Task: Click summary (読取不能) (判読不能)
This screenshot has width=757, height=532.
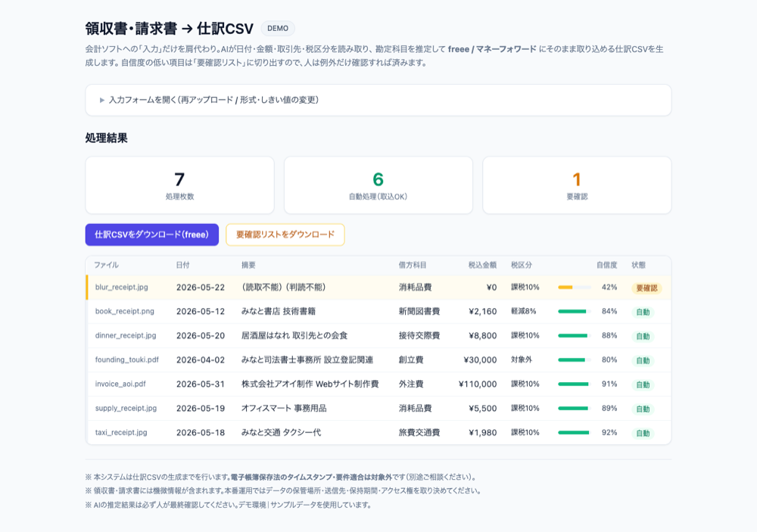Action: pyautogui.click(x=284, y=288)
